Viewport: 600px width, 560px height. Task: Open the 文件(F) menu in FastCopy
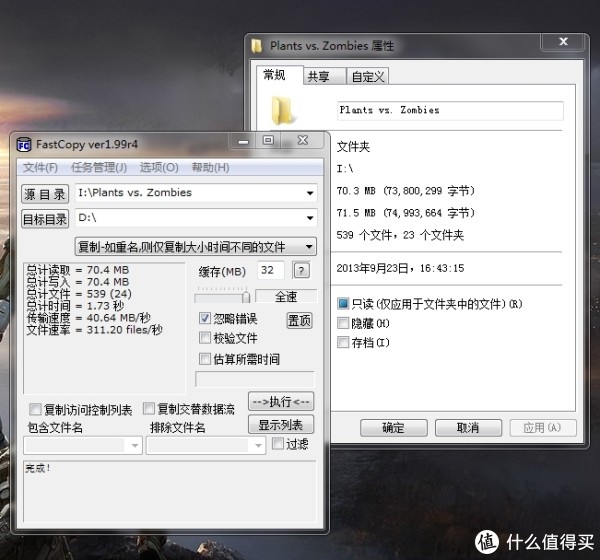coord(40,168)
